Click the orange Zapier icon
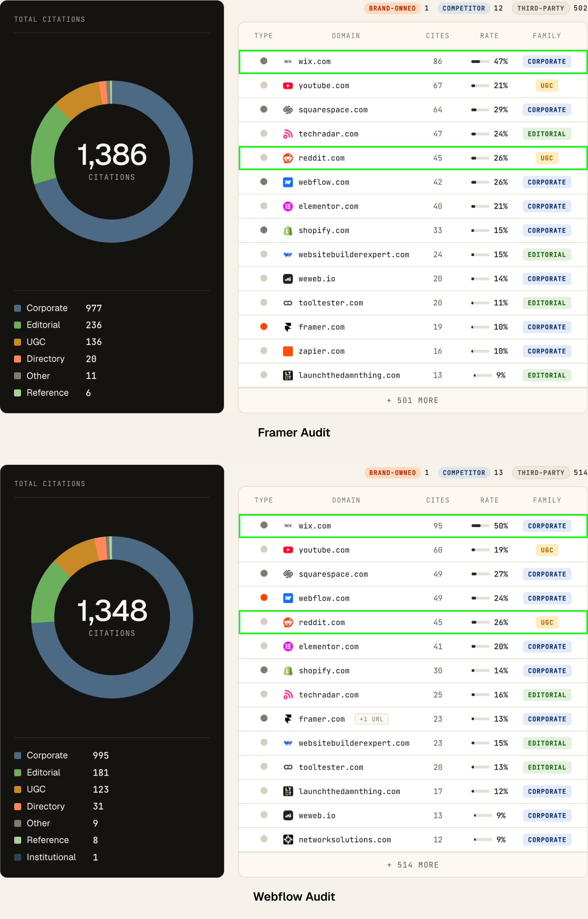Screen dimensions: 588x919 [288, 351]
